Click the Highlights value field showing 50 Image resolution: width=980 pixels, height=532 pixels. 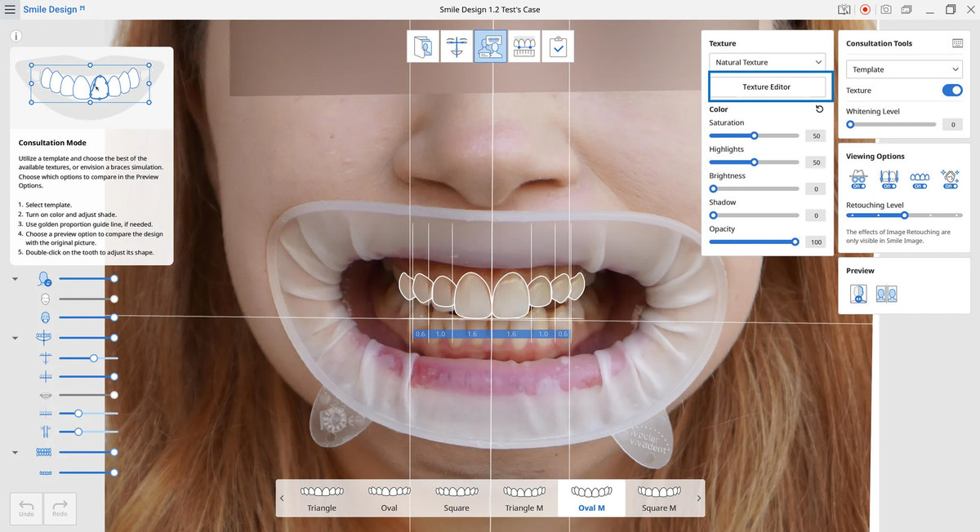pos(816,162)
